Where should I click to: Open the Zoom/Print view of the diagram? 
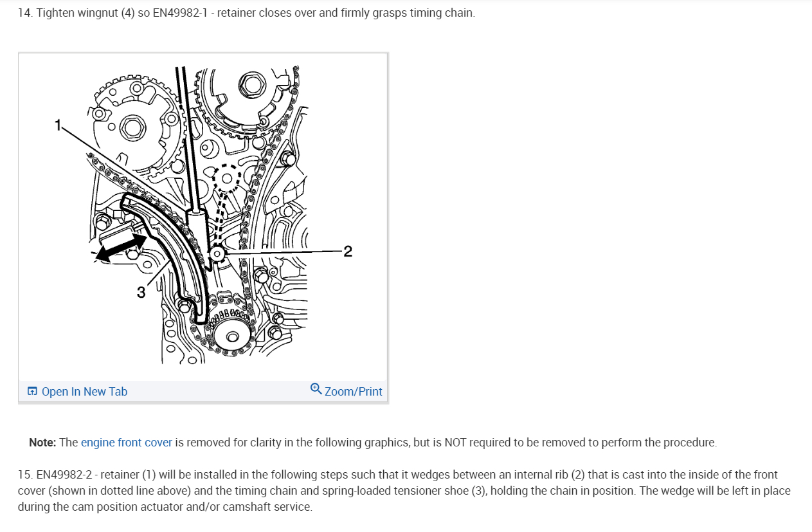coord(346,390)
